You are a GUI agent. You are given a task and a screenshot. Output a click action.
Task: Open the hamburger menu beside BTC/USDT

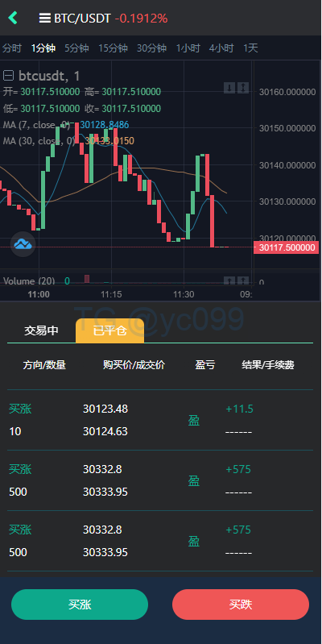click(45, 18)
